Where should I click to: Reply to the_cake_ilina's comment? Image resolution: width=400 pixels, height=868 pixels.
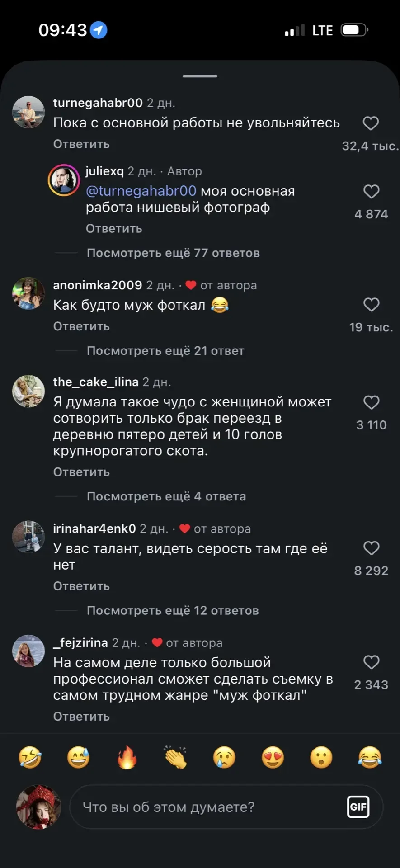pyautogui.click(x=81, y=472)
